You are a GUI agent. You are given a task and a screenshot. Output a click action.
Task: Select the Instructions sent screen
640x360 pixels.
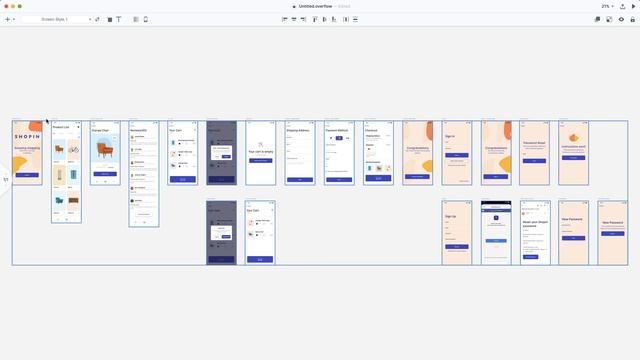(x=573, y=153)
